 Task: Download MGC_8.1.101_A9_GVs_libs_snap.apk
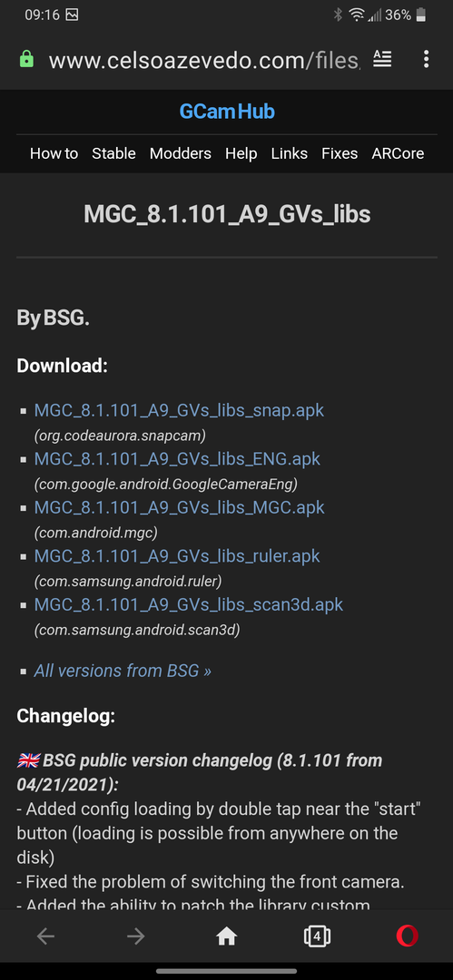click(x=179, y=411)
